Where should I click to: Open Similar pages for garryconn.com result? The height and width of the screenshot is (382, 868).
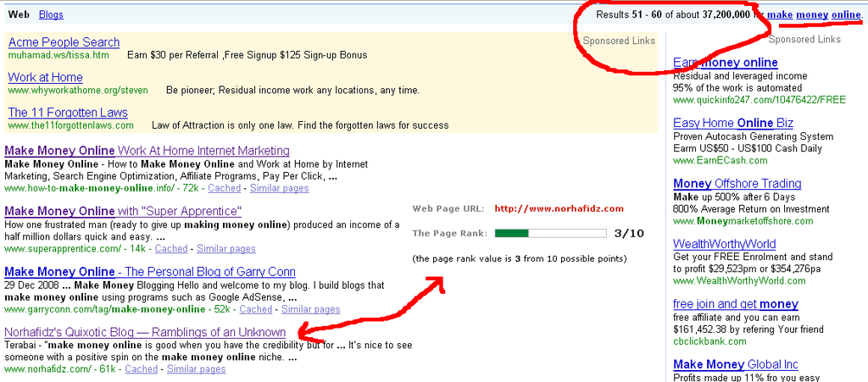click(x=310, y=309)
